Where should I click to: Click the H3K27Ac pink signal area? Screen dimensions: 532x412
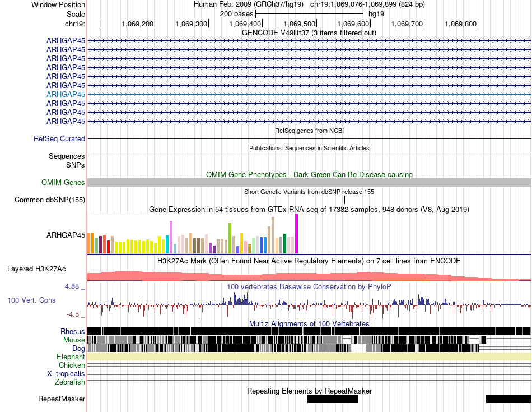pyautogui.click(x=309, y=276)
